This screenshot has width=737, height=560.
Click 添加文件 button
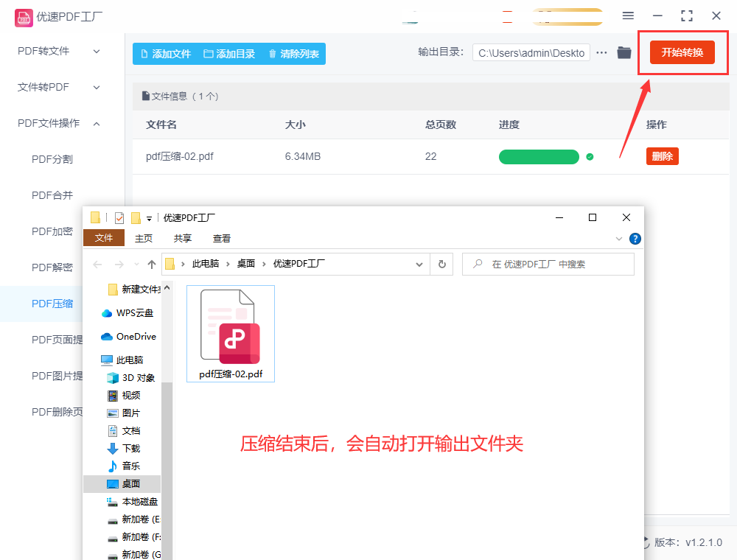[166, 54]
